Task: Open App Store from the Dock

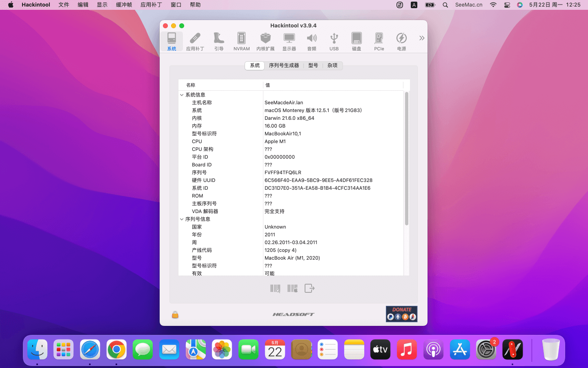Action: click(460, 350)
